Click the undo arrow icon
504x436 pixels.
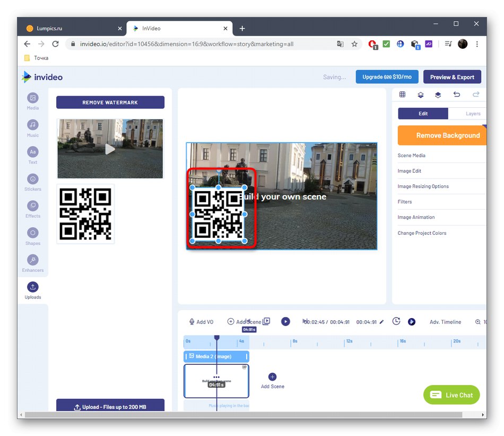pyautogui.click(x=457, y=95)
